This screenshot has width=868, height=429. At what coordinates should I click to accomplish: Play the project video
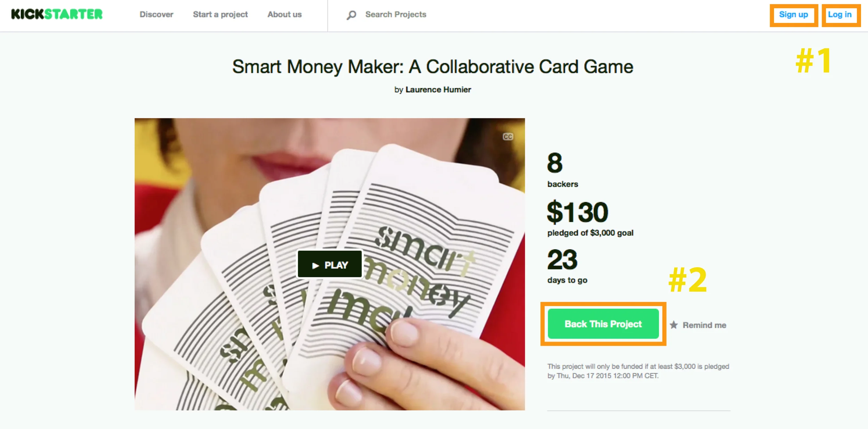pos(330,264)
